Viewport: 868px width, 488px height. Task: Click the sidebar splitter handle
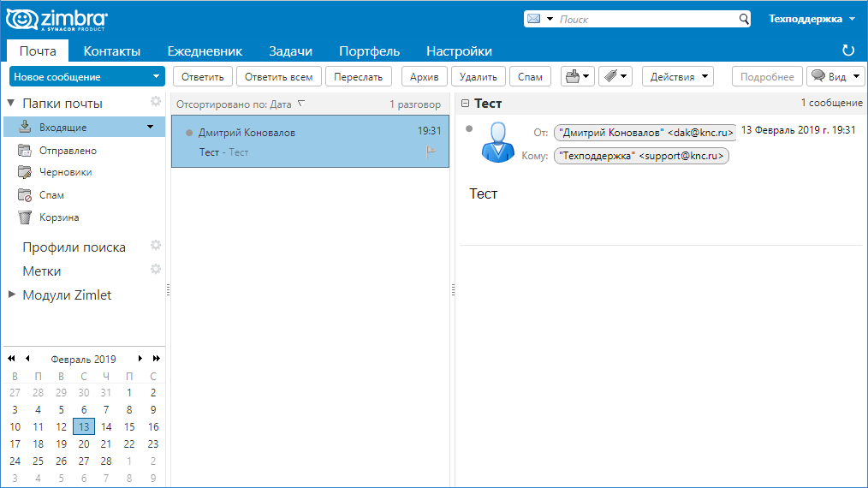pos(169,289)
